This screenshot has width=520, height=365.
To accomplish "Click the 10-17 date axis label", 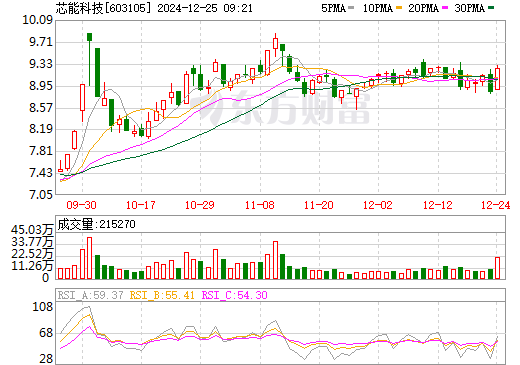I will (x=141, y=205).
